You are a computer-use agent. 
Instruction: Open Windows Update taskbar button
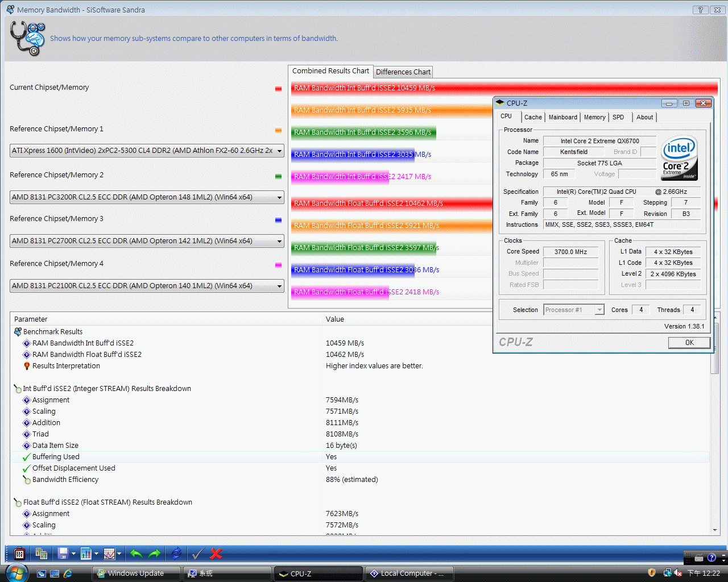coord(136,573)
